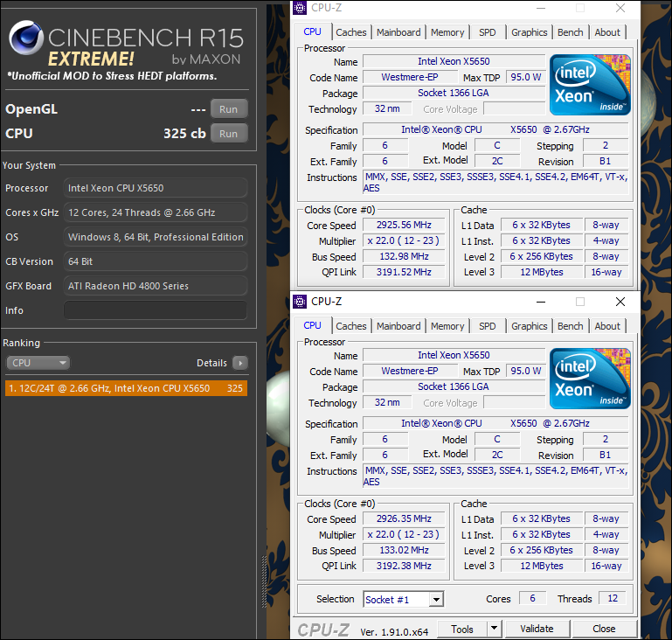Click the Validate button in CPU-Z
The image size is (672, 640).
537,629
